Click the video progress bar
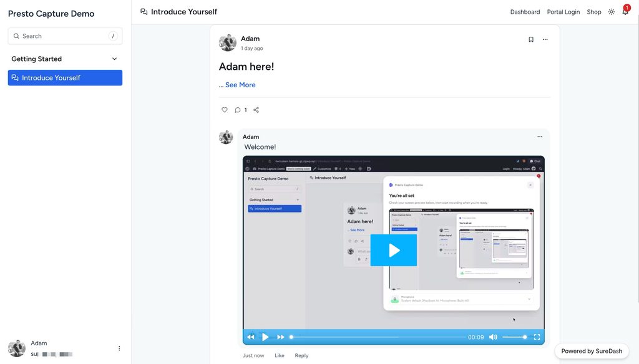This screenshot has width=639, height=364. pyautogui.click(x=378, y=337)
